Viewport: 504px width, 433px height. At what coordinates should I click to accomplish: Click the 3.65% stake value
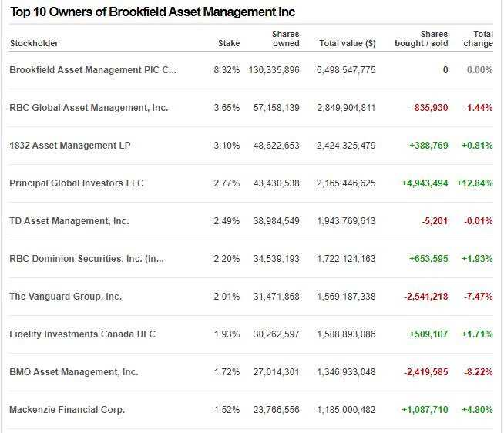click(x=227, y=108)
